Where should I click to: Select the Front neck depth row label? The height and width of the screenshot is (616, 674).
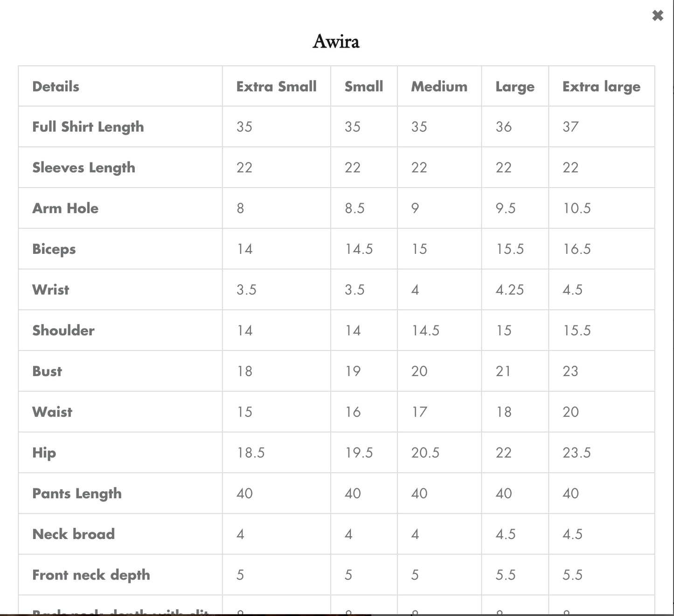(91, 575)
